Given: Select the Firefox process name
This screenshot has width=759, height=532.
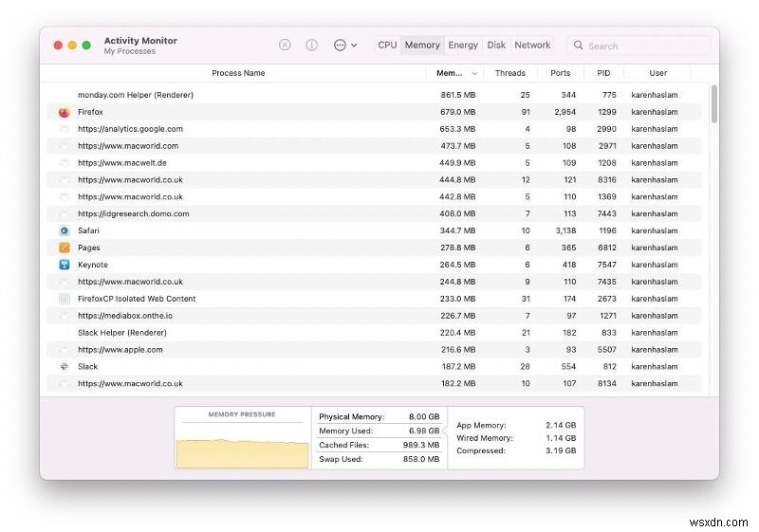Looking at the screenshot, I should 90,112.
